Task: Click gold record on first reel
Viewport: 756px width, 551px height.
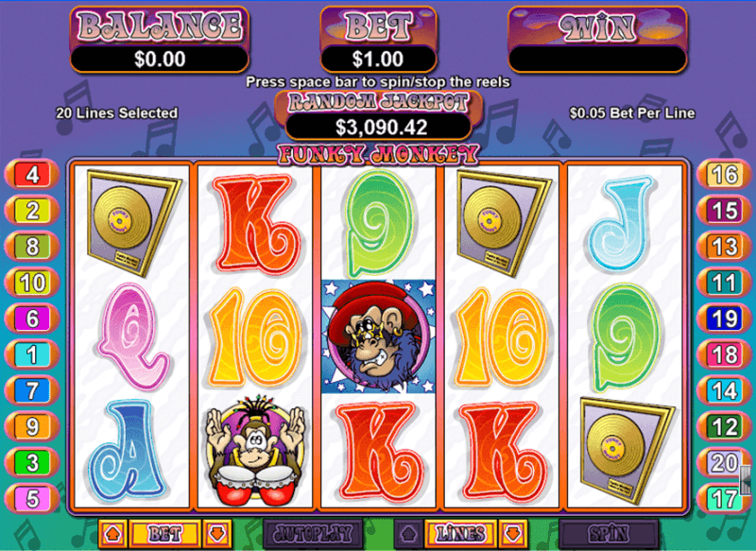Action: pos(133,223)
